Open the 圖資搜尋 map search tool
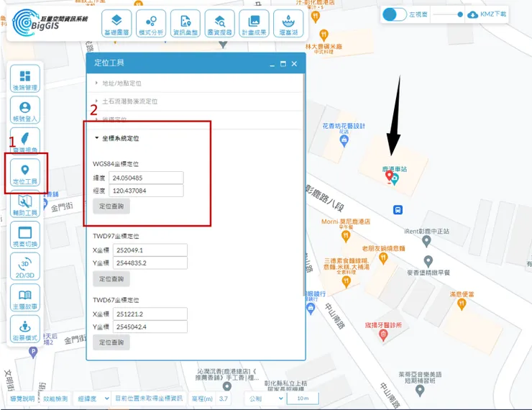This screenshot has height=410, width=532. coord(219,24)
